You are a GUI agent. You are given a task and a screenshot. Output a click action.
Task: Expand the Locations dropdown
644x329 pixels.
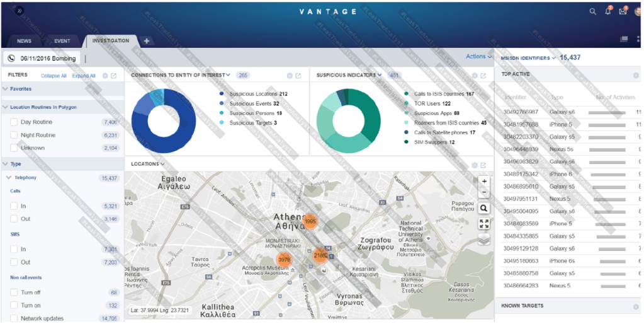(x=148, y=164)
